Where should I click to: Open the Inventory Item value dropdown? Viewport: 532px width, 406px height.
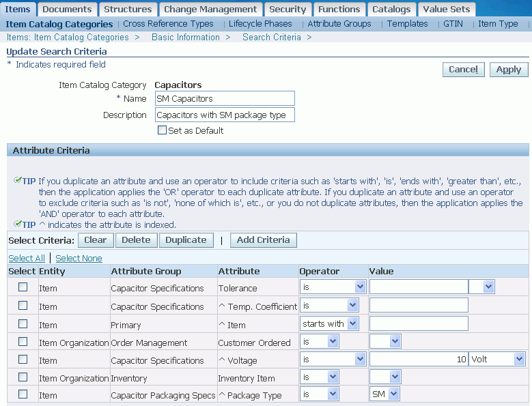pos(385,377)
